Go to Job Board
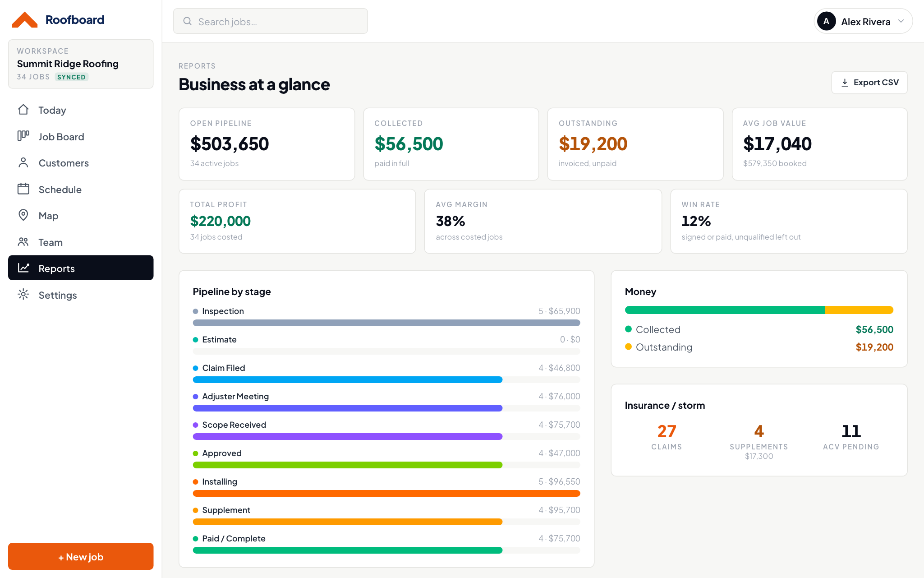 tap(81, 136)
